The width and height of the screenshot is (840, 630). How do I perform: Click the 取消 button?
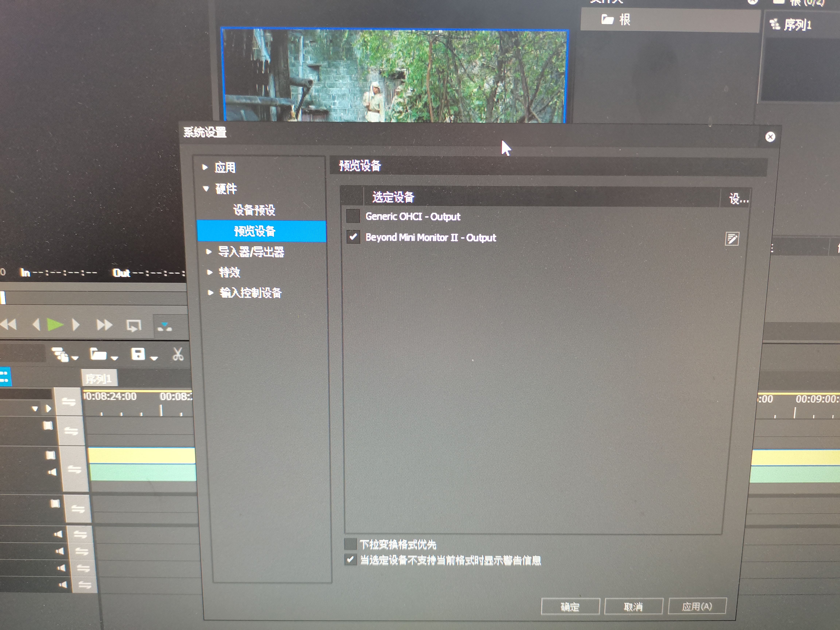point(633,606)
